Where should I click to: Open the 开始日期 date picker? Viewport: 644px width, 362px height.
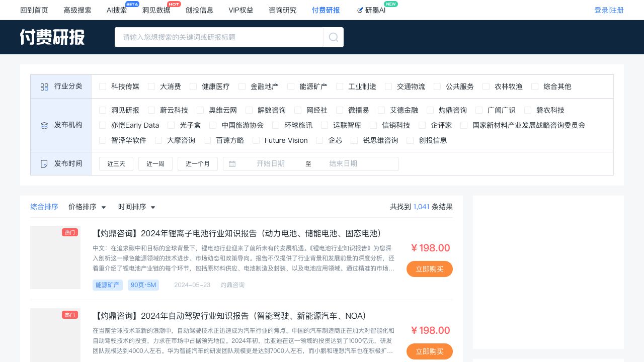click(271, 164)
